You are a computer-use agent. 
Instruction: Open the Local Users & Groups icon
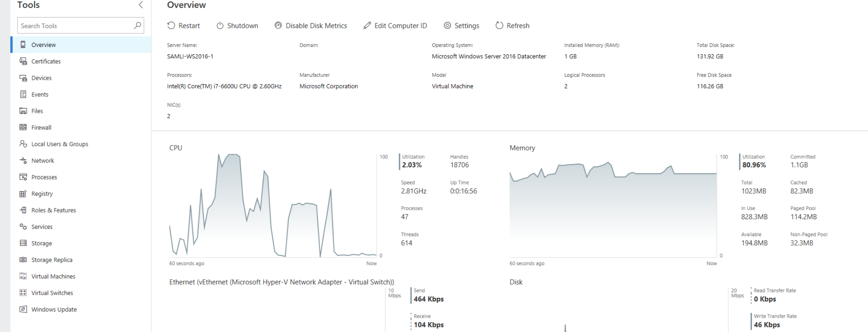tap(23, 144)
